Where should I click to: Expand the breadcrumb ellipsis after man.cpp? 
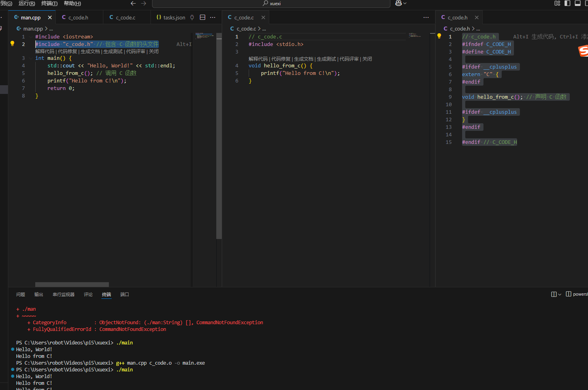tap(51, 29)
